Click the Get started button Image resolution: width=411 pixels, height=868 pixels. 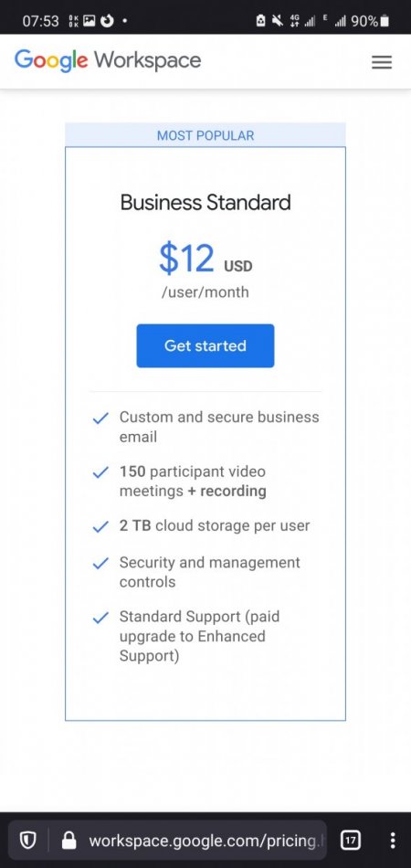tap(205, 345)
